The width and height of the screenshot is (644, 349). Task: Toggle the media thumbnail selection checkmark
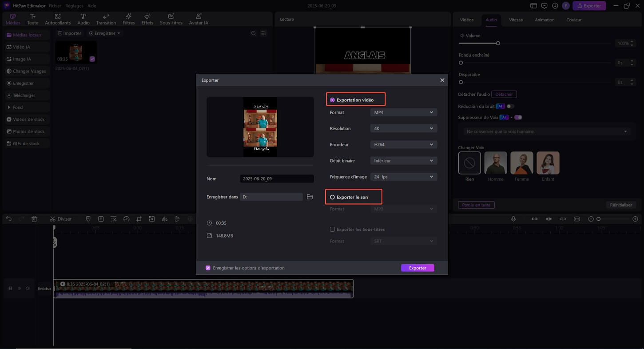92,59
